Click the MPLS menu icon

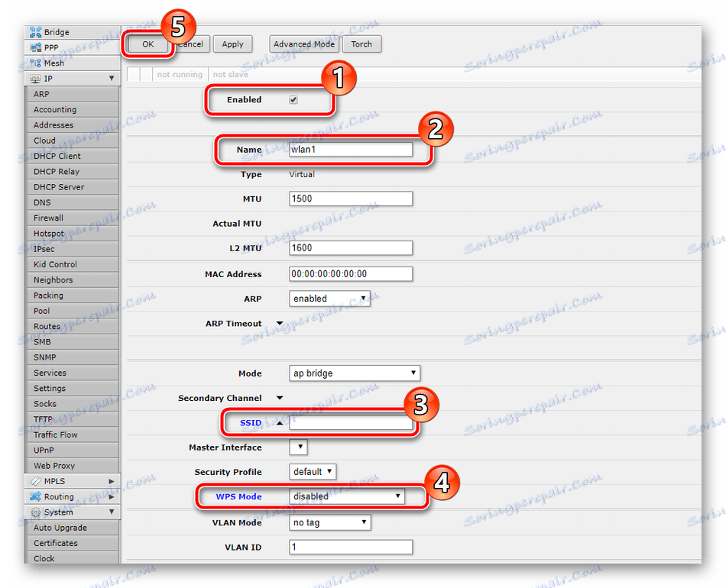(36, 481)
